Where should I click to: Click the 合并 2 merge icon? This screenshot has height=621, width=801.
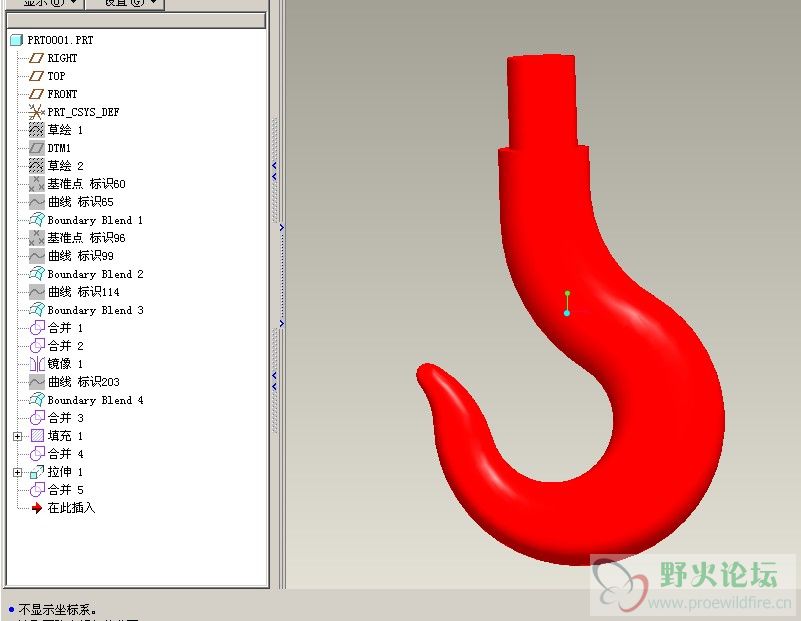37,346
